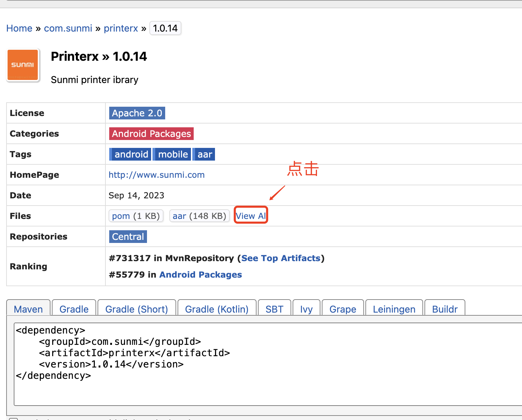The width and height of the screenshot is (522, 420).
Task: Open the Apache 2.0 license tag
Action: 137,113
